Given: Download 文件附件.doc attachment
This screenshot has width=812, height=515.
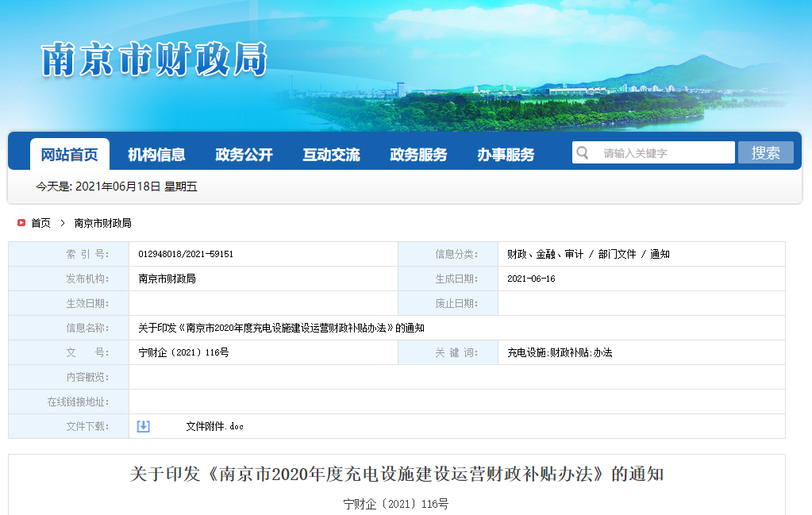Looking at the screenshot, I should [214, 426].
